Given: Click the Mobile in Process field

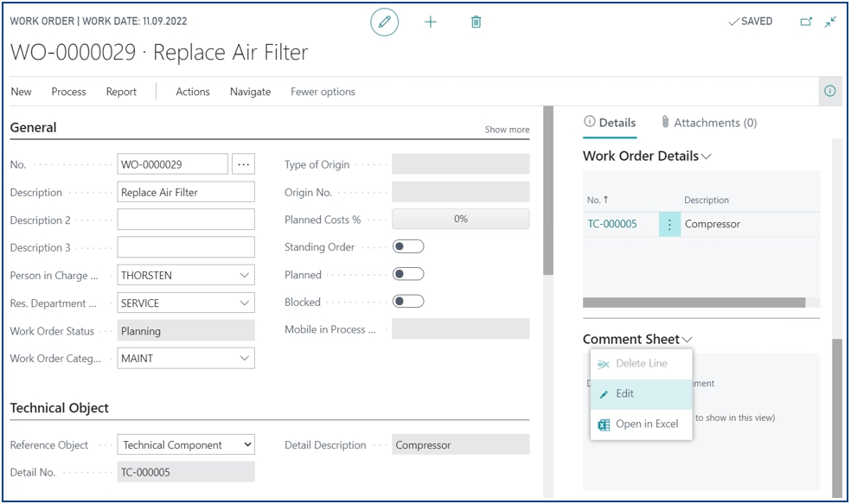Looking at the screenshot, I should (x=460, y=329).
